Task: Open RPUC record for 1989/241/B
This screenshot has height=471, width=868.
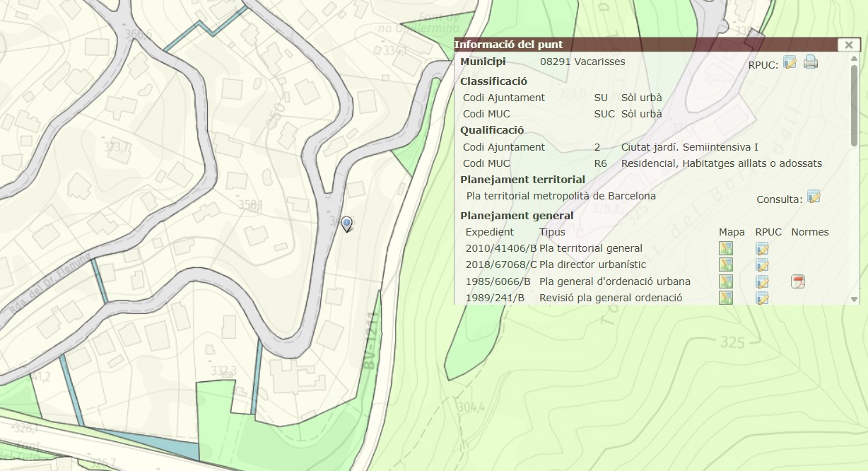Action: [762, 298]
